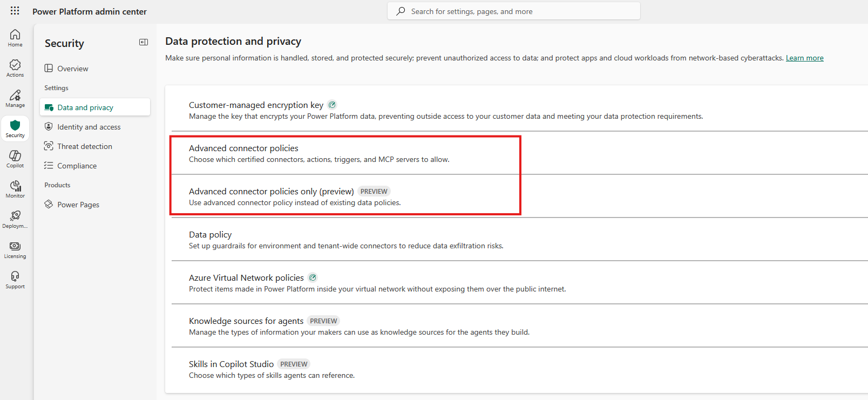Click PREVIEW badge beside Knowledge sources for agents
Viewport: 868px width, 400px height.
click(323, 321)
